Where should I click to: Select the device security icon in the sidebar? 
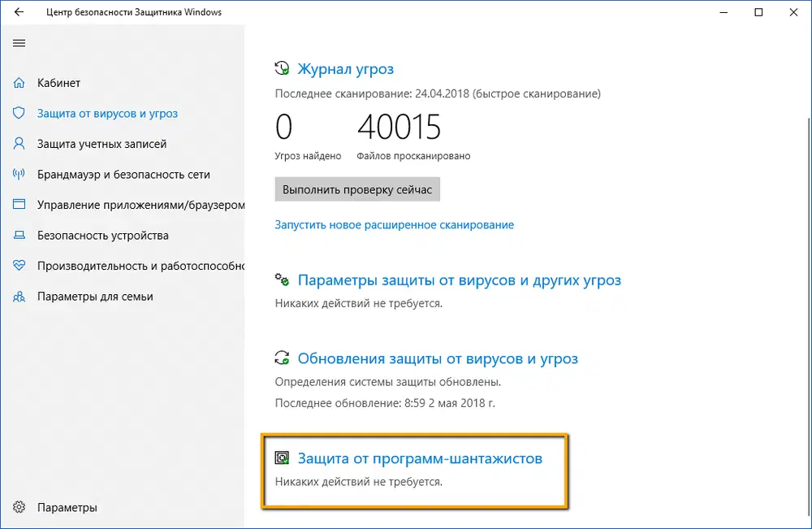(19, 235)
